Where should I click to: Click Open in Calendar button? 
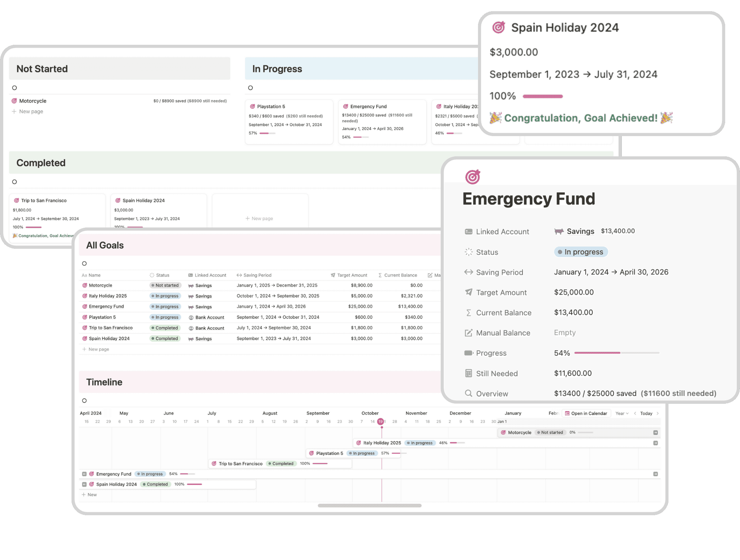pyautogui.click(x=586, y=413)
